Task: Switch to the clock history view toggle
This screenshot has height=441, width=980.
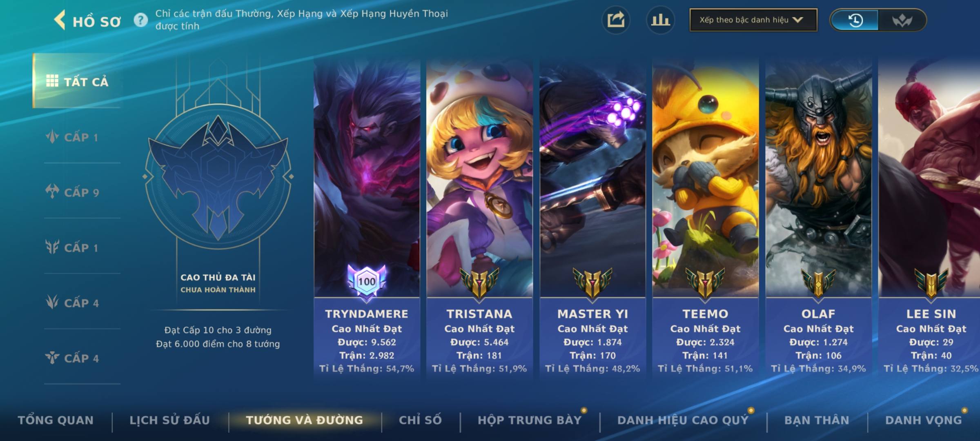Action: coord(855,20)
